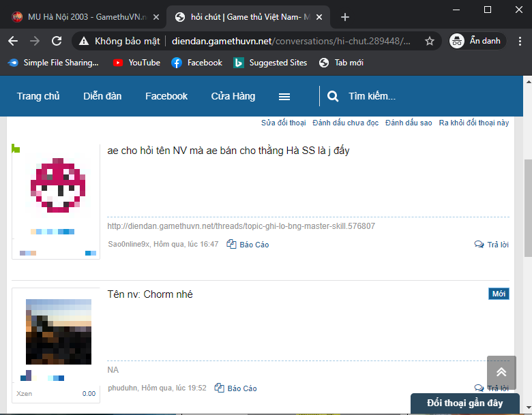This screenshot has height=415, width=532.
Task: Reply to the first message via Trả lời
Action: point(492,245)
